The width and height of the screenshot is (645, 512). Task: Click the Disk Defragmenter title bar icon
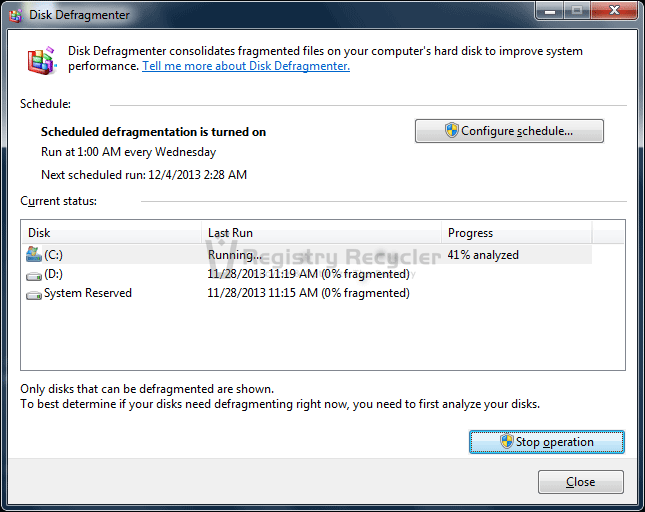pyautogui.click(x=16, y=16)
